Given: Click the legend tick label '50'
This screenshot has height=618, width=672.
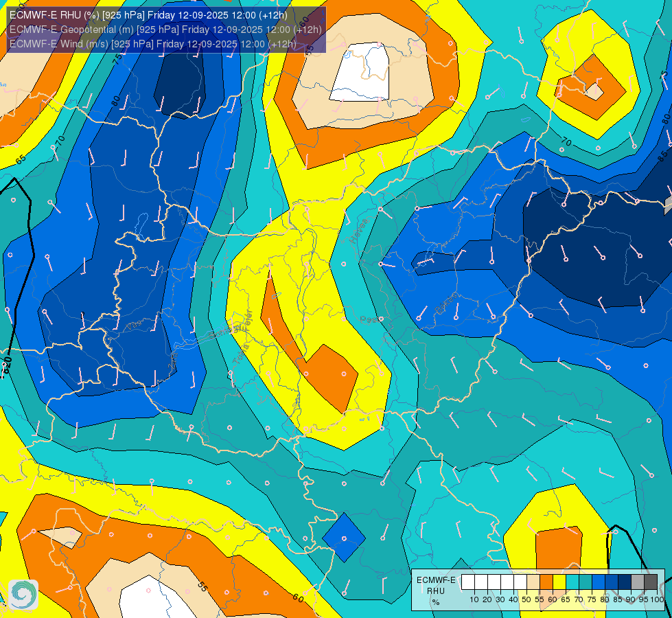Looking at the screenshot, I should click(526, 599).
